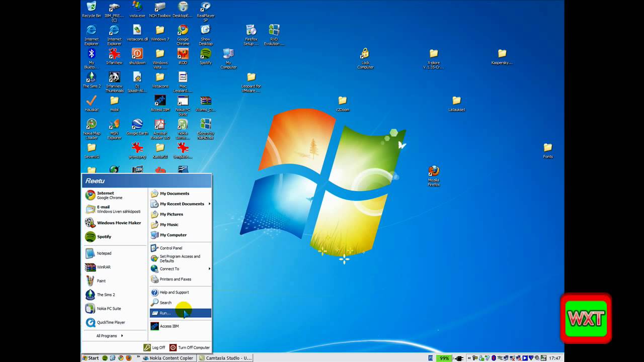Open the Worms archive desktop icon
This screenshot has height=362, width=644.
point(205,103)
